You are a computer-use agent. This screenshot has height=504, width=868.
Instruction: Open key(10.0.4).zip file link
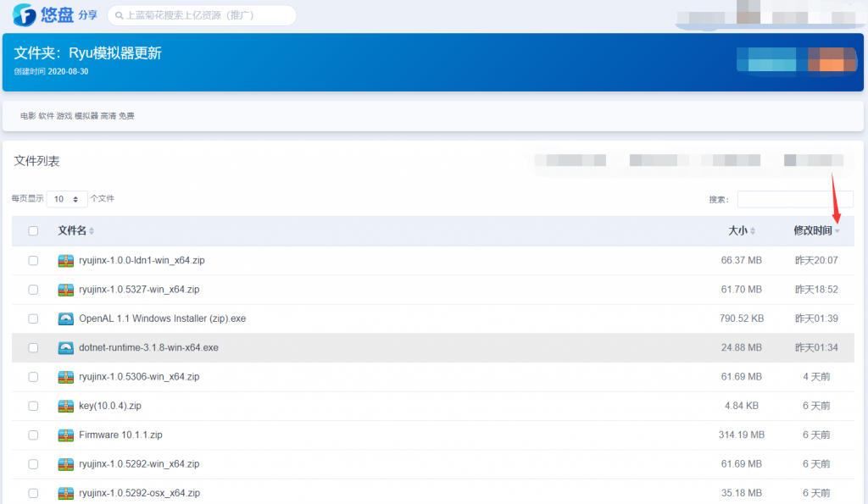pyautogui.click(x=110, y=406)
